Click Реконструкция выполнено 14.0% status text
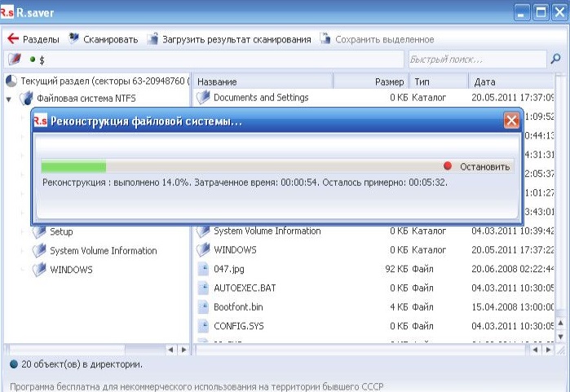 pos(245,183)
